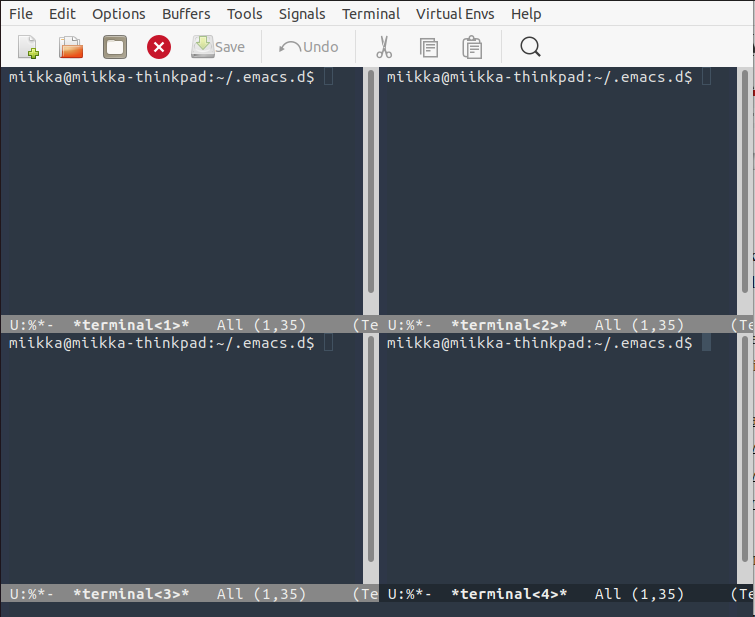This screenshot has width=755, height=617.
Task: Click the *terminal<4>* mode line buffer name
Action: 509,594
